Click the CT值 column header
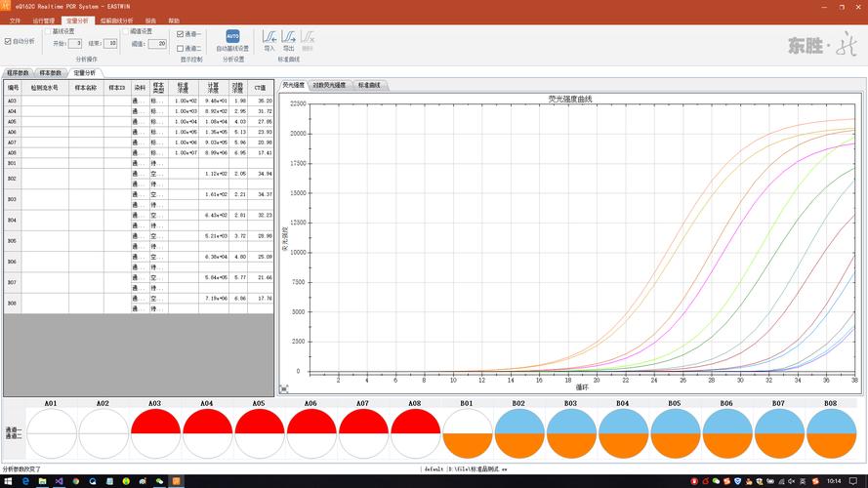 coord(260,88)
